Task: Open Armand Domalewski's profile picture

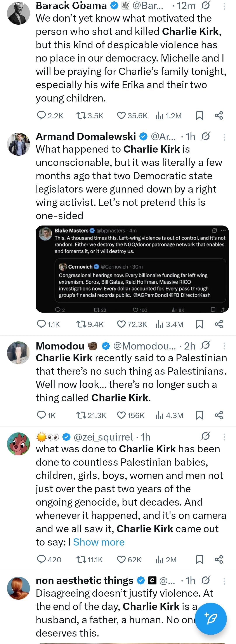Action: coord(18,144)
